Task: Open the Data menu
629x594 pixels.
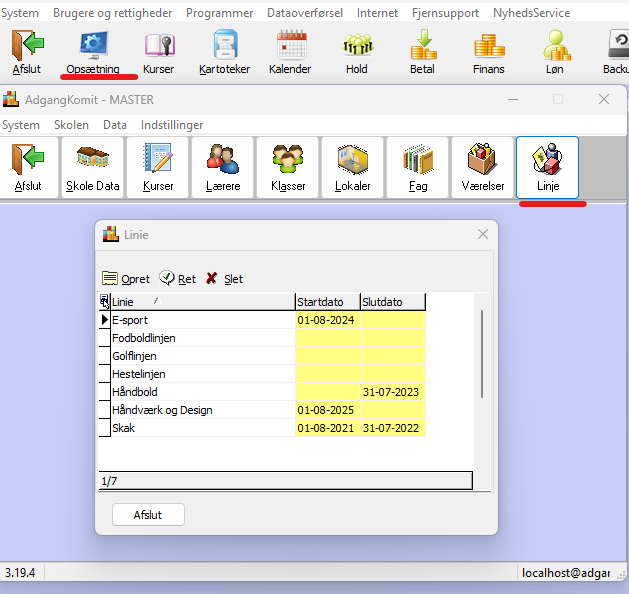Action: coord(115,125)
